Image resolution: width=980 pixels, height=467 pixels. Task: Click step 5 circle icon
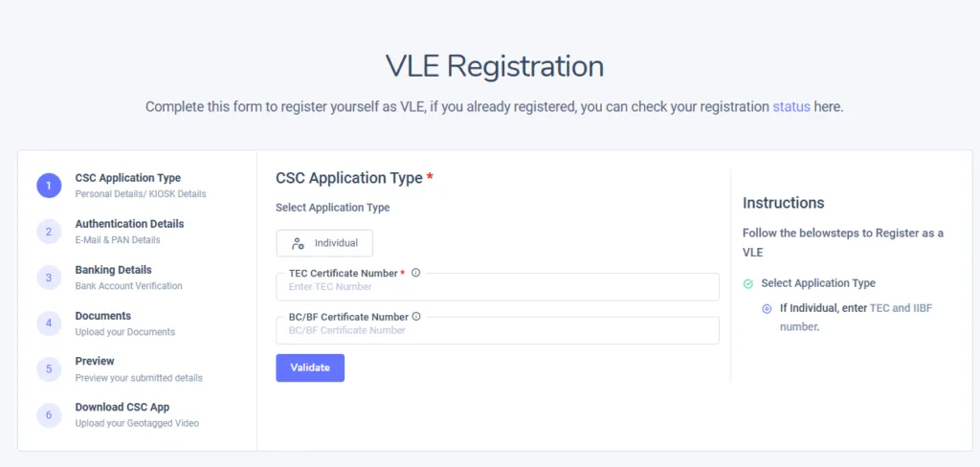point(49,369)
